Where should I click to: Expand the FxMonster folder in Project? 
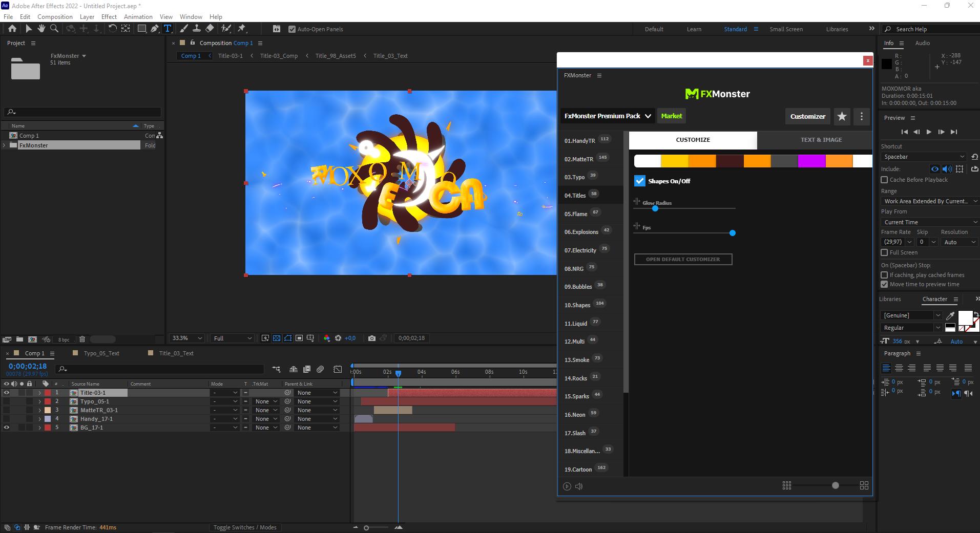tap(5, 145)
